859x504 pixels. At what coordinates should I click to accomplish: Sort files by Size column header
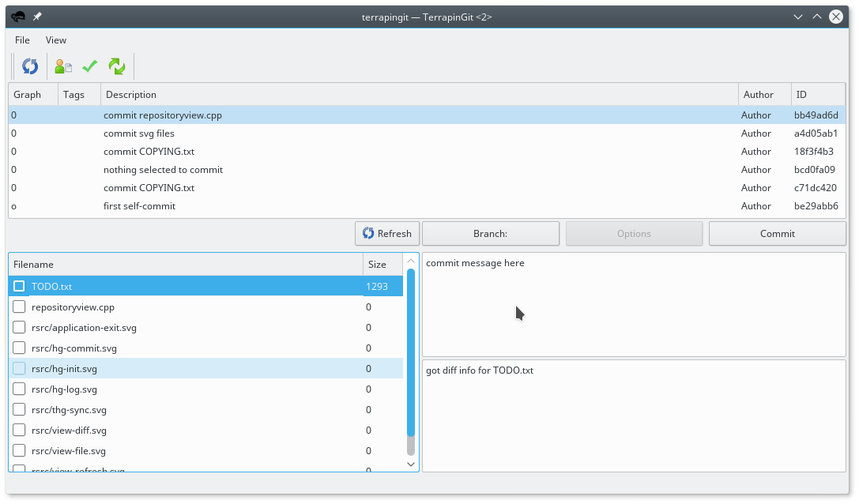tap(382, 264)
